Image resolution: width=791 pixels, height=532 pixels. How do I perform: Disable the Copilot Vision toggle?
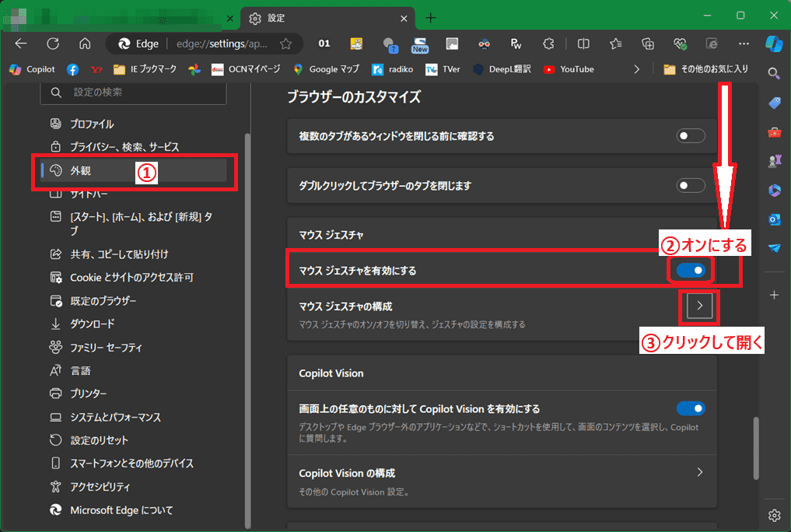coord(691,408)
